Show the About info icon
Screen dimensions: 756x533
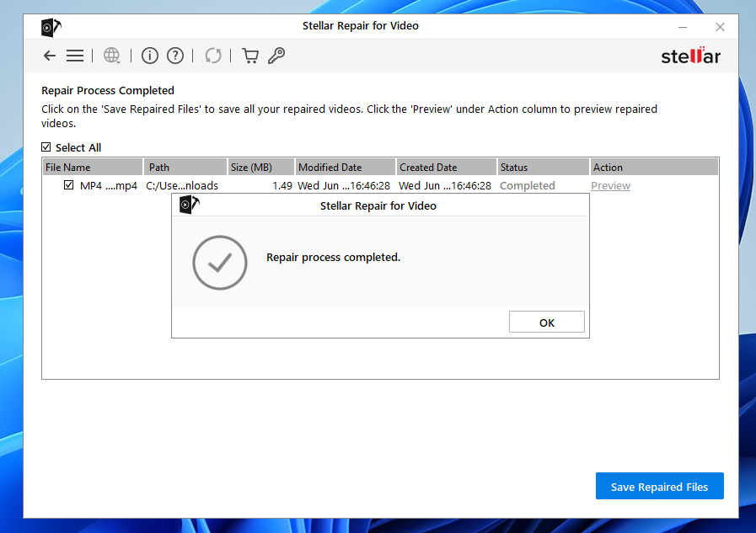150,56
